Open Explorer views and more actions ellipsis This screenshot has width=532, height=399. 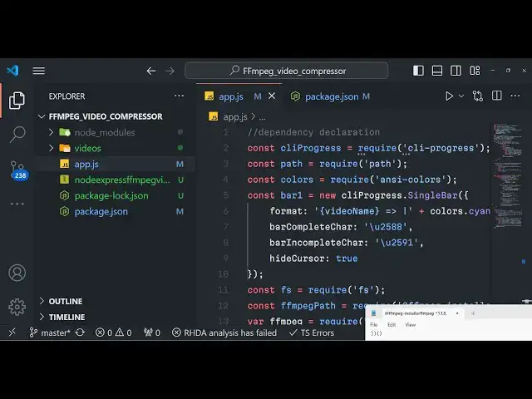pyautogui.click(x=179, y=96)
